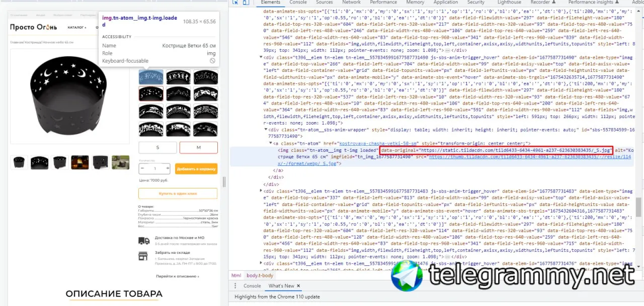The image size is (644, 306).
Task: Click the large fire pit product image
Action: point(68,95)
